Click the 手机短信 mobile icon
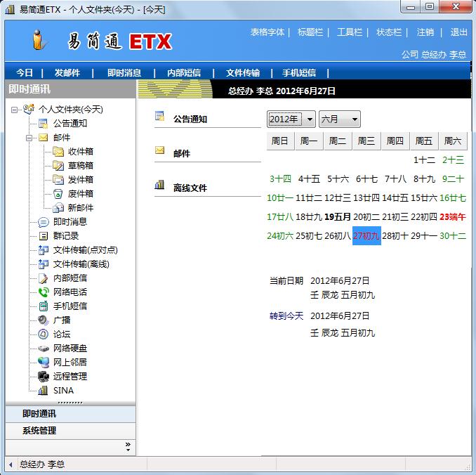476x475 pixels. (43, 306)
